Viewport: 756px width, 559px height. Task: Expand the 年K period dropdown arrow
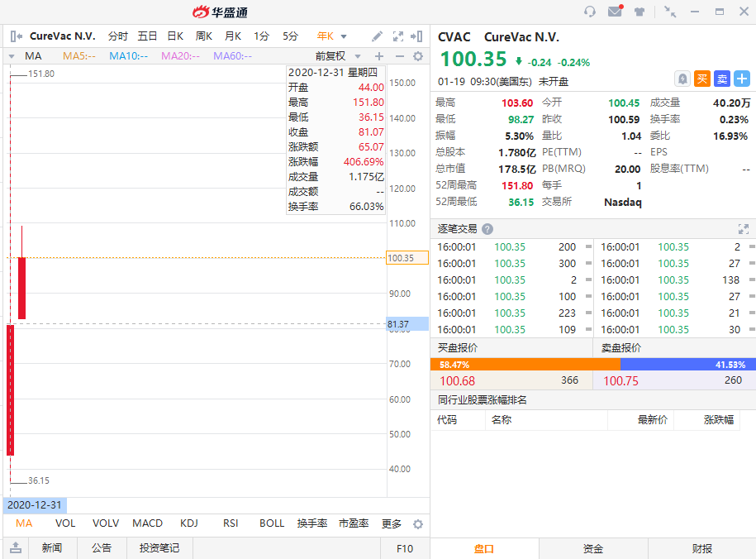[x=344, y=36]
